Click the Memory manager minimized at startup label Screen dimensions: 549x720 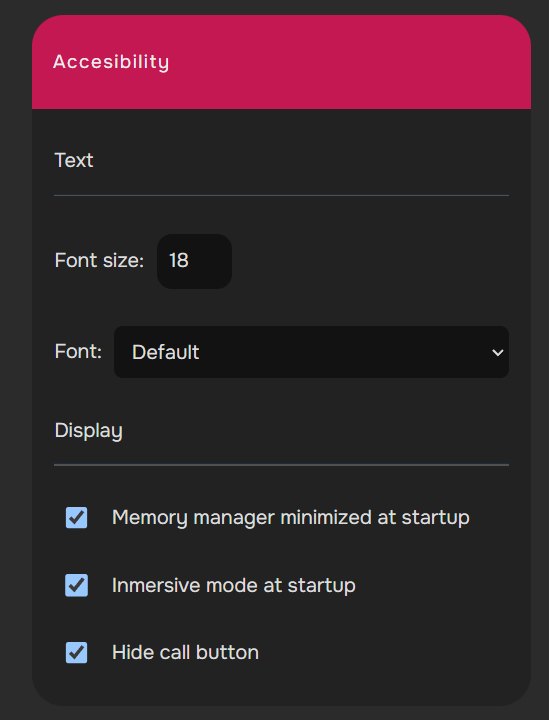pyautogui.click(x=291, y=518)
